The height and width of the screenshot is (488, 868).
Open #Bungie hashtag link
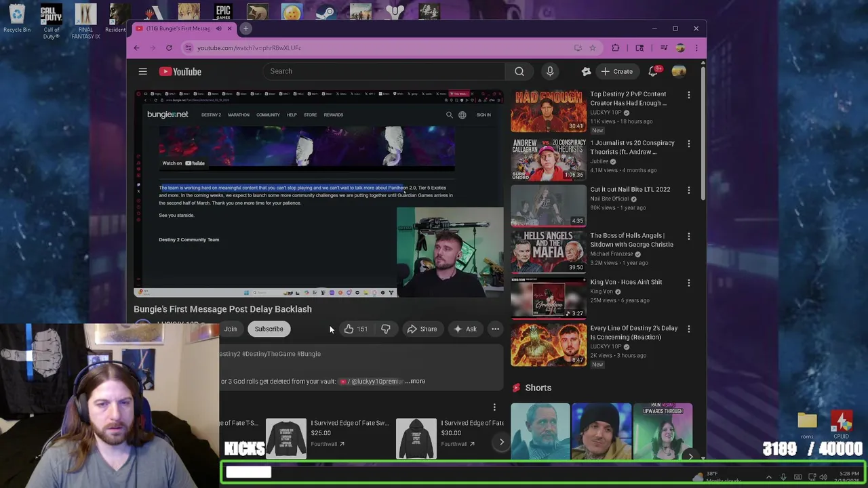309,354
